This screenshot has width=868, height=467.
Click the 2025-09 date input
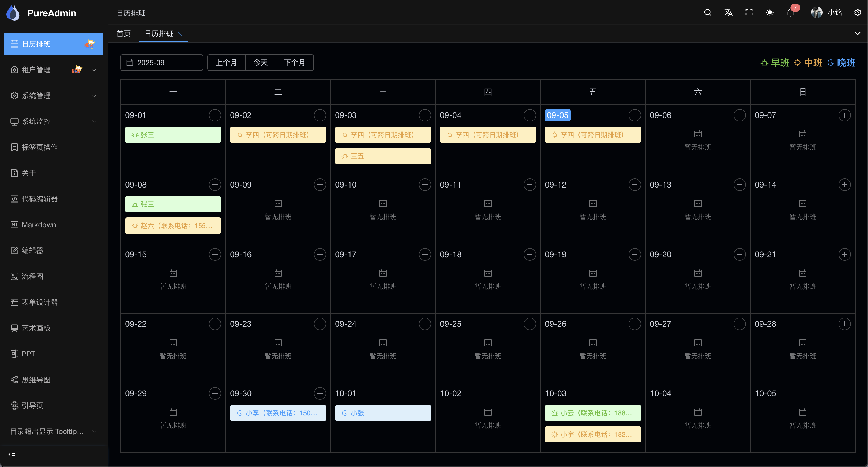[x=161, y=62]
